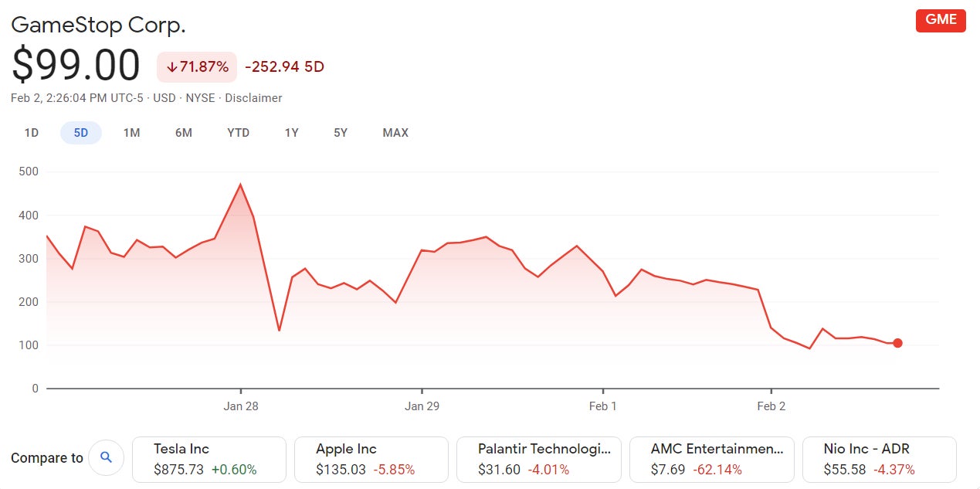The width and height of the screenshot is (980, 489).
Task: Open the Disclaimer link
Action: [254, 98]
